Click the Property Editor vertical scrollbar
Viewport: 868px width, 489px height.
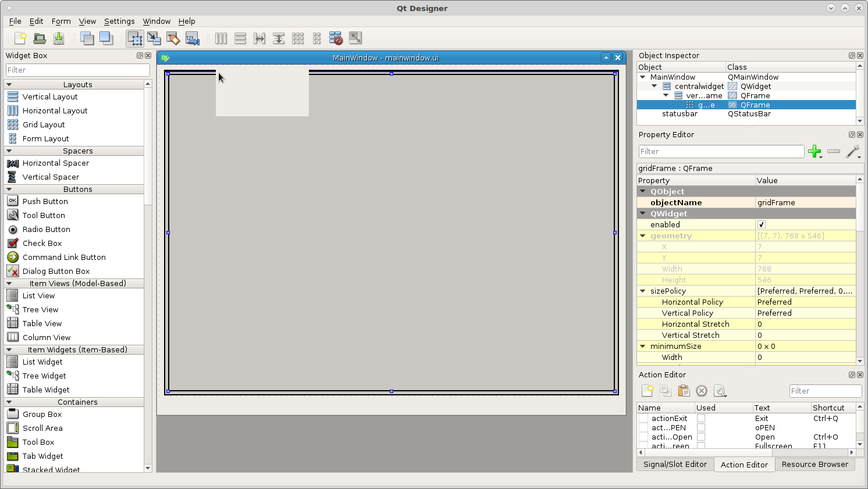[x=860, y=270]
